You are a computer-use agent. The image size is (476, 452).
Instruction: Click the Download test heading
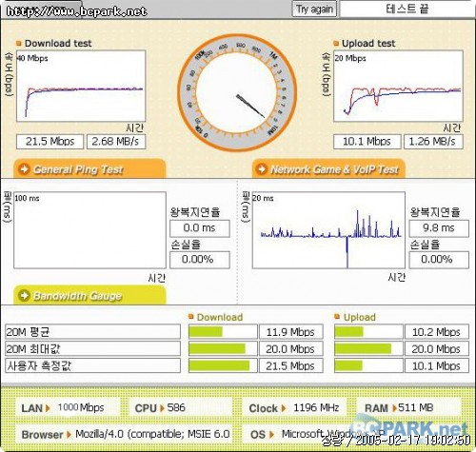[58, 43]
